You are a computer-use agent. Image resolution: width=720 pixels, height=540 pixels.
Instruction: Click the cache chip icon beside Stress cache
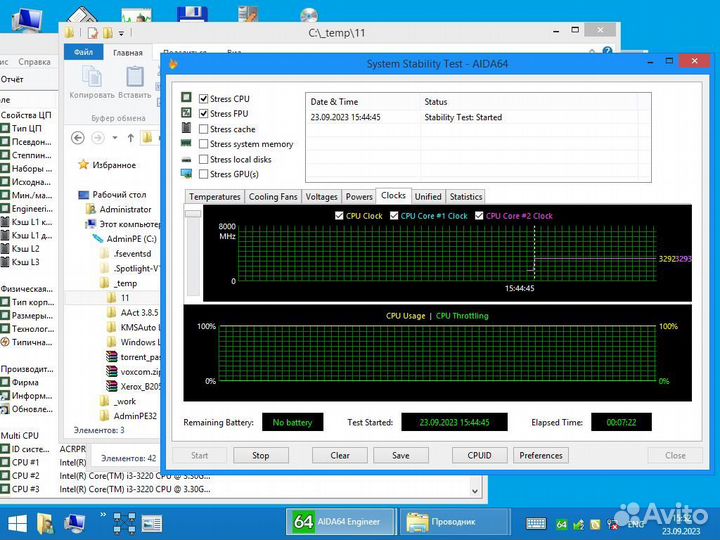coord(186,127)
